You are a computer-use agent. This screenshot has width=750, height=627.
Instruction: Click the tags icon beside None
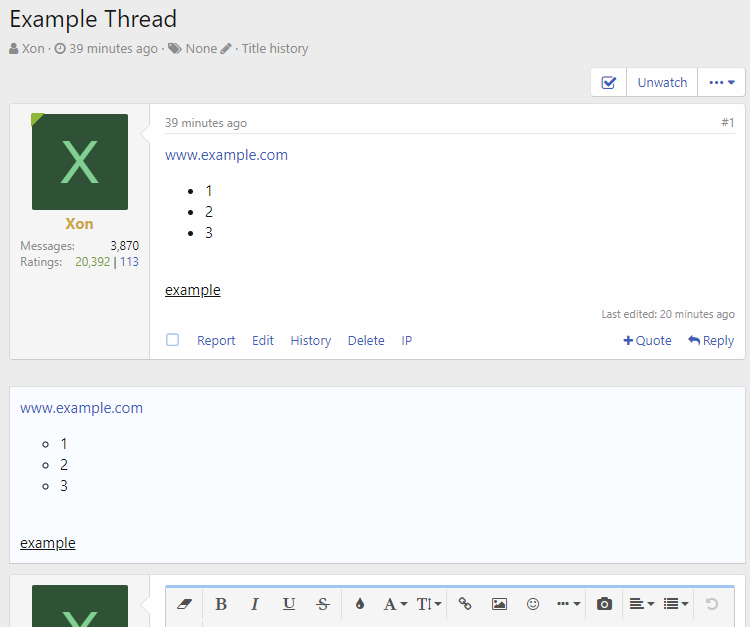(175, 49)
